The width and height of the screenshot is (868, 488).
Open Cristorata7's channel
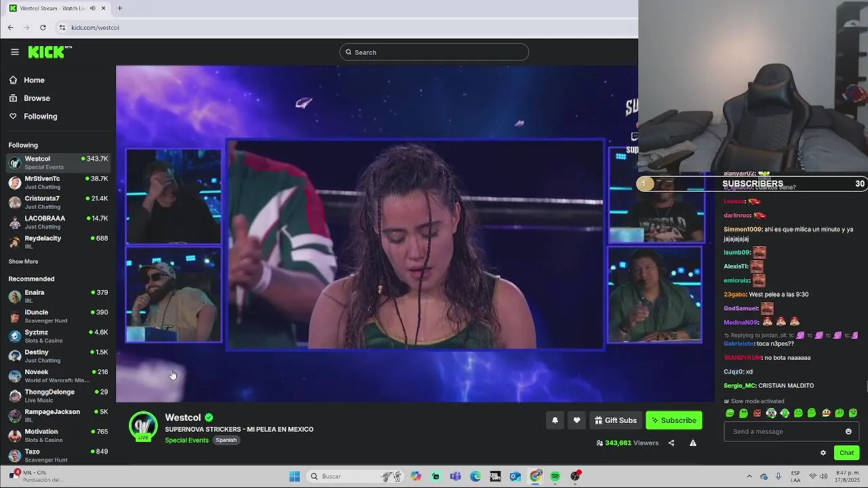58,203
